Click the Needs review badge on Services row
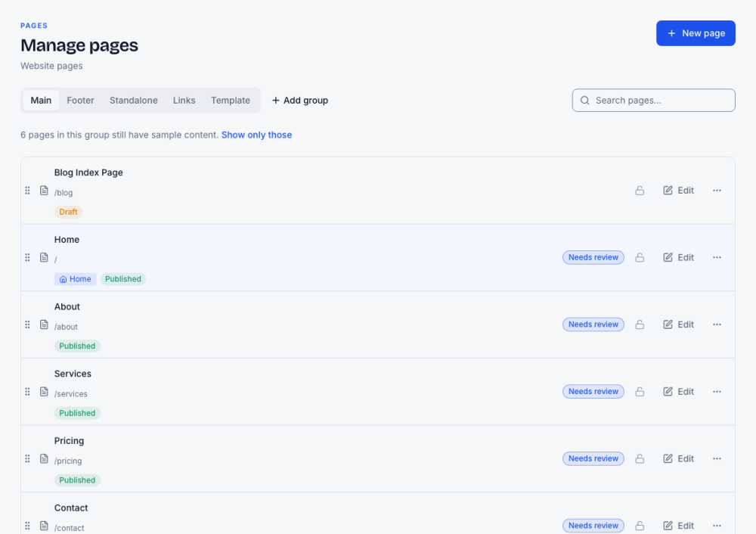The height and width of the screenshot is (534, 756). click(x=593, y=392)
